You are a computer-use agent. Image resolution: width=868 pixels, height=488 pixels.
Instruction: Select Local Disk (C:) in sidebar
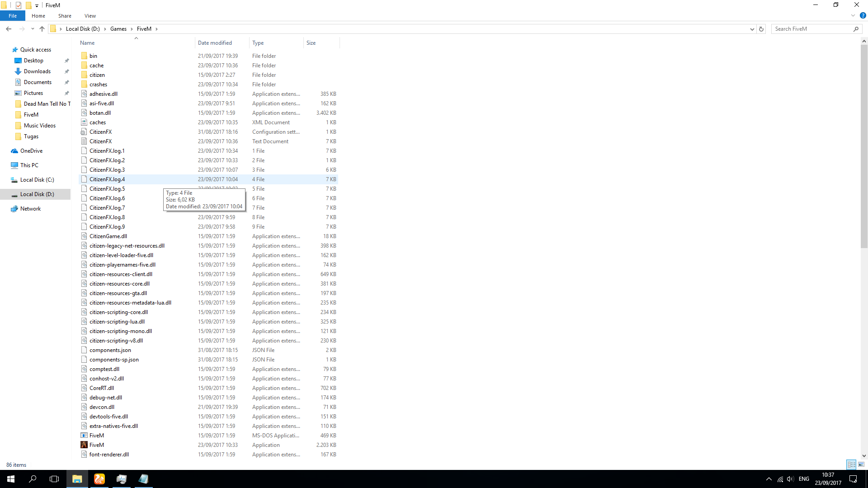point(37,180)
